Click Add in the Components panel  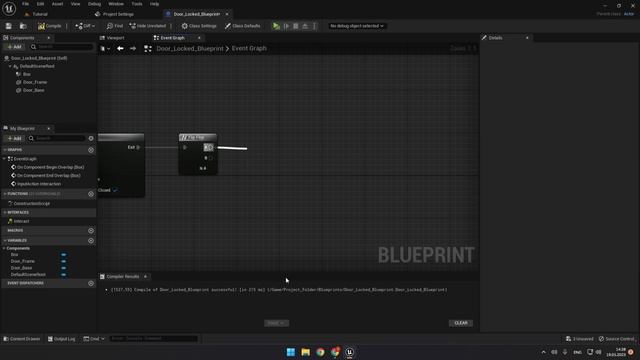point(14,47)
